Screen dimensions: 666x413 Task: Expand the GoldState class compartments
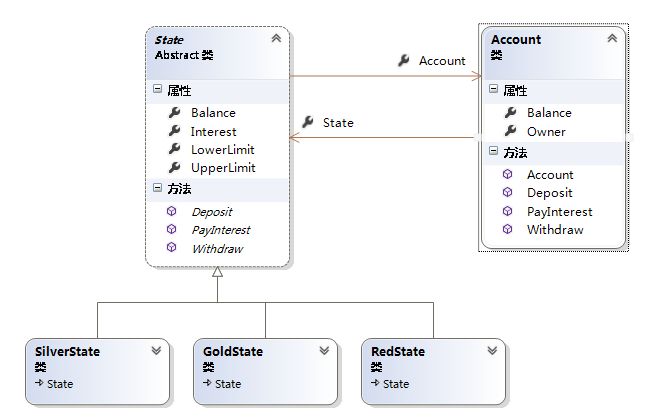324,351
